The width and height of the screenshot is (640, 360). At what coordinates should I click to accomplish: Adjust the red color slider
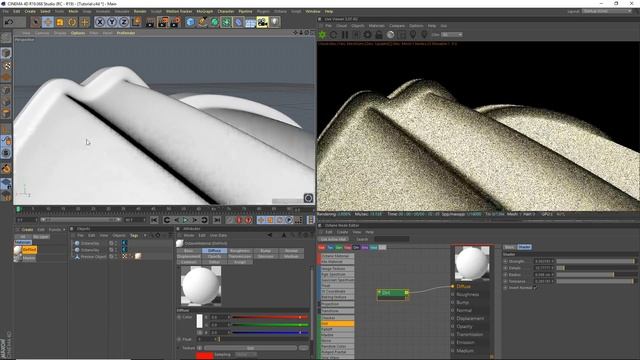point(270,317)
